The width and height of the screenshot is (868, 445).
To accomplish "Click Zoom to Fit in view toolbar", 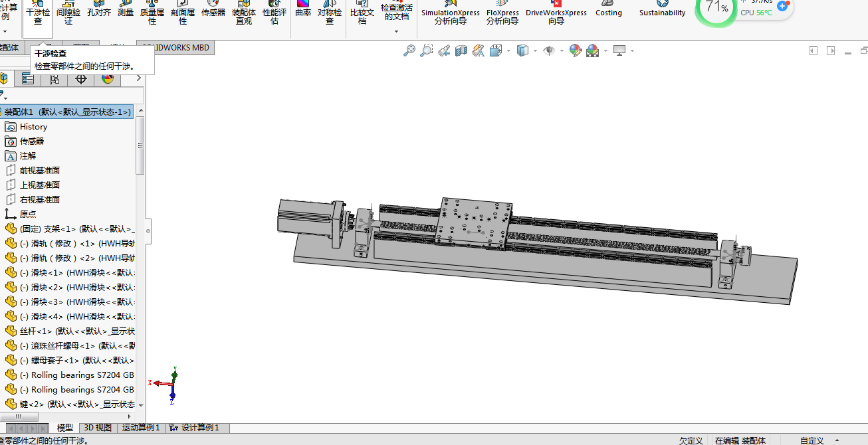I will pyautogui.click(x=409, y=50).
